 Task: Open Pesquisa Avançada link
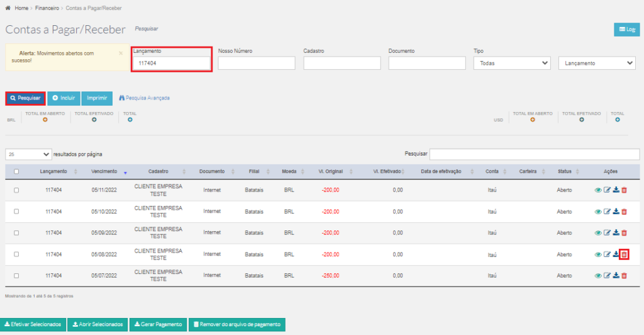(144, 98)
